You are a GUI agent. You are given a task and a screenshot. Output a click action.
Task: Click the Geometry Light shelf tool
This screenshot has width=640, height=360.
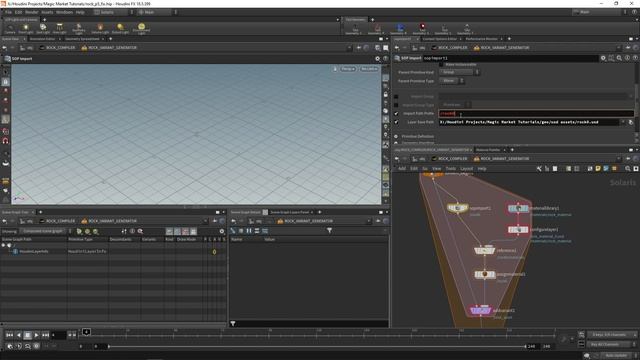tap(79, 29)
